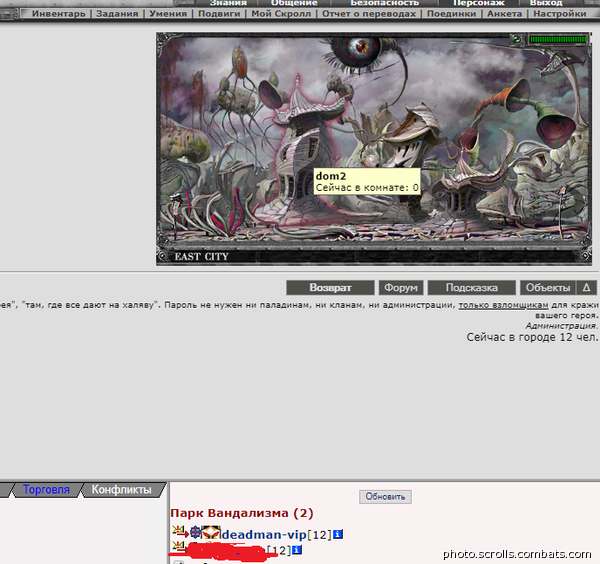The image size is (600, 564).
Task: Click the 'Парк Вандализма (2)' room heading
Action: (242, 513)
